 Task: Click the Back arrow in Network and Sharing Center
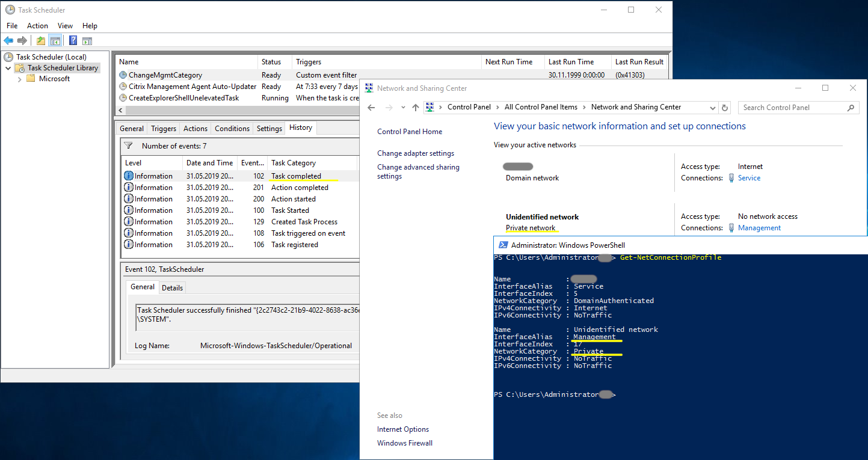[x=371, y=108]
